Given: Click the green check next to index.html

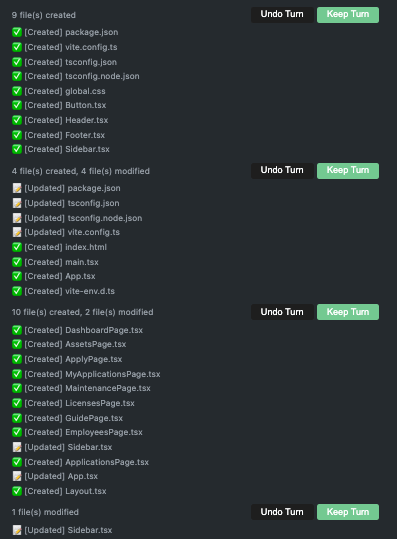Looking at the screenshot, I should (x=17, y=247).
